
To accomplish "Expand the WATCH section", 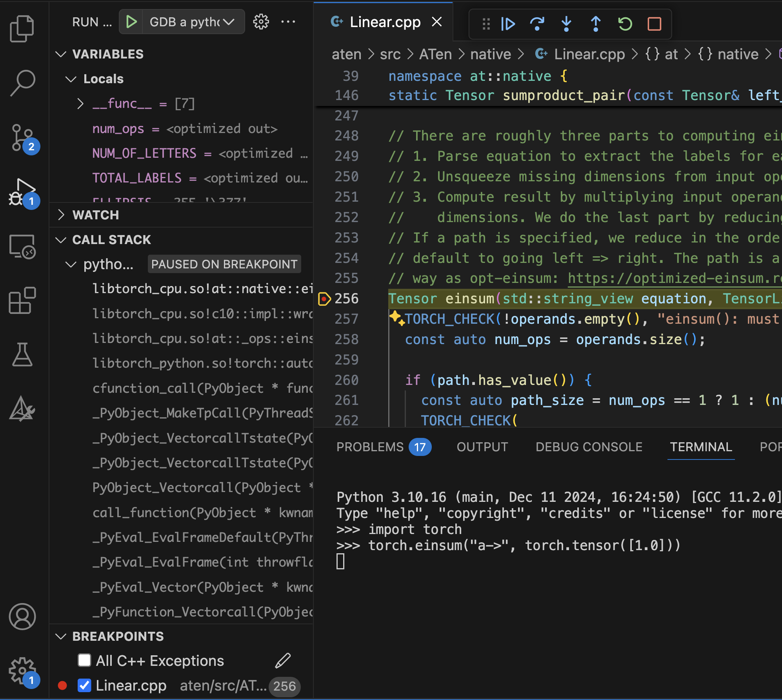I will click(96, 215).
